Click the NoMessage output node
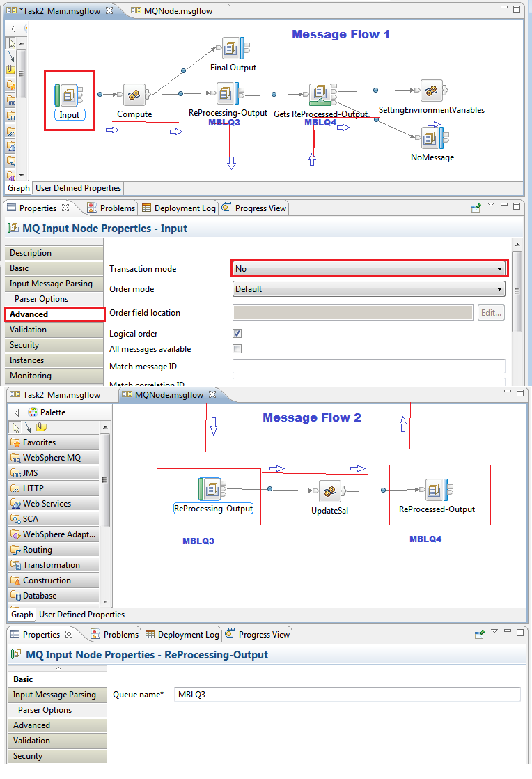The width and height of the screenshot is (532, 779). click(432, 138)
